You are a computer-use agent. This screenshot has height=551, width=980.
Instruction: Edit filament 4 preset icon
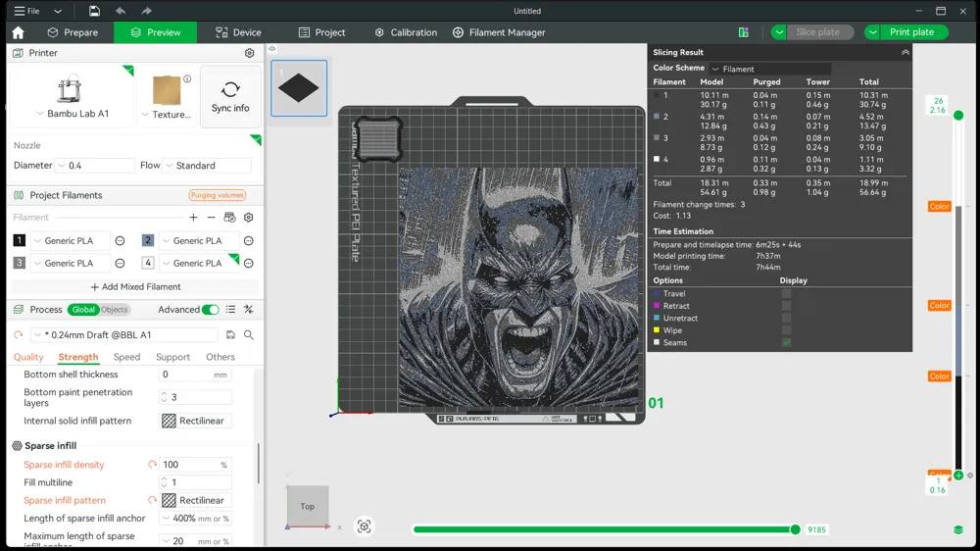[x=249, y=264]
